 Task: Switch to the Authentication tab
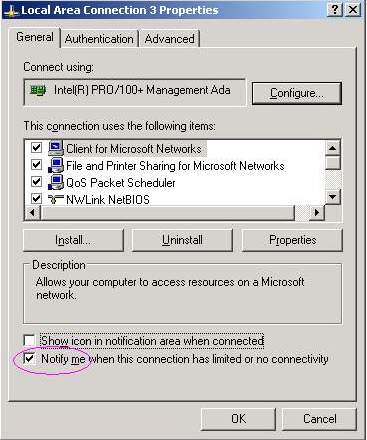(99, 39)
